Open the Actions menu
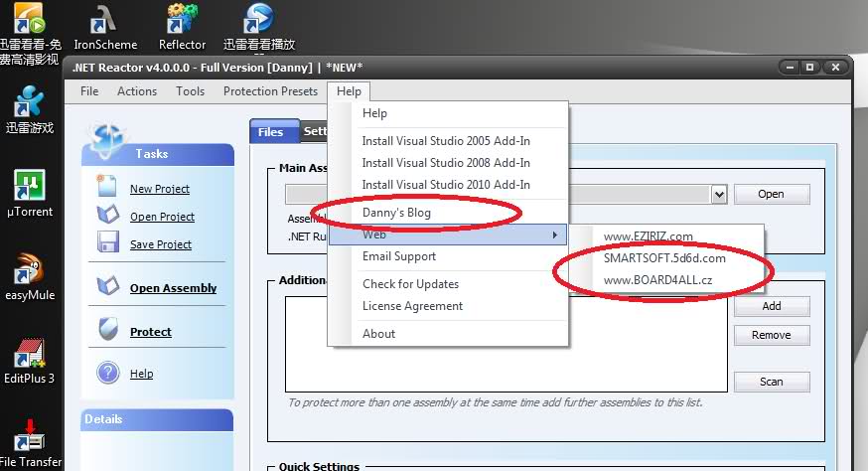 pos(137,91)
